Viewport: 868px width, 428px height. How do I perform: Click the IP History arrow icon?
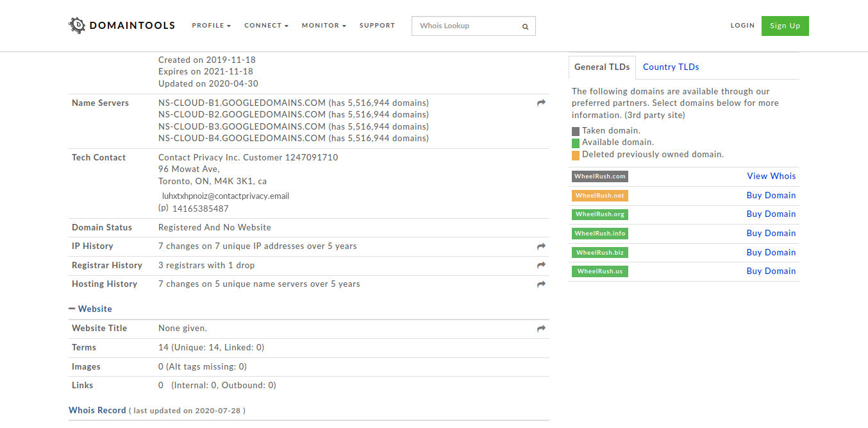tap(541, 246)
